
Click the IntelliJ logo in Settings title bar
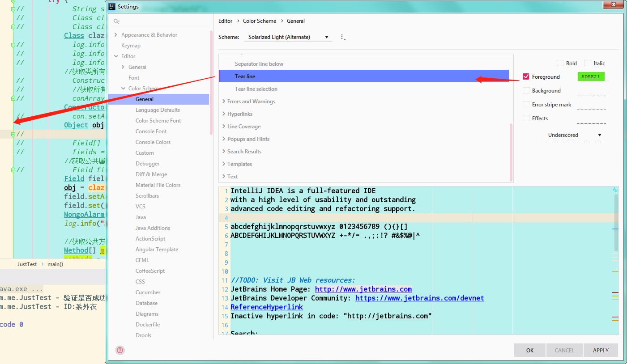[x=111, y=7]
